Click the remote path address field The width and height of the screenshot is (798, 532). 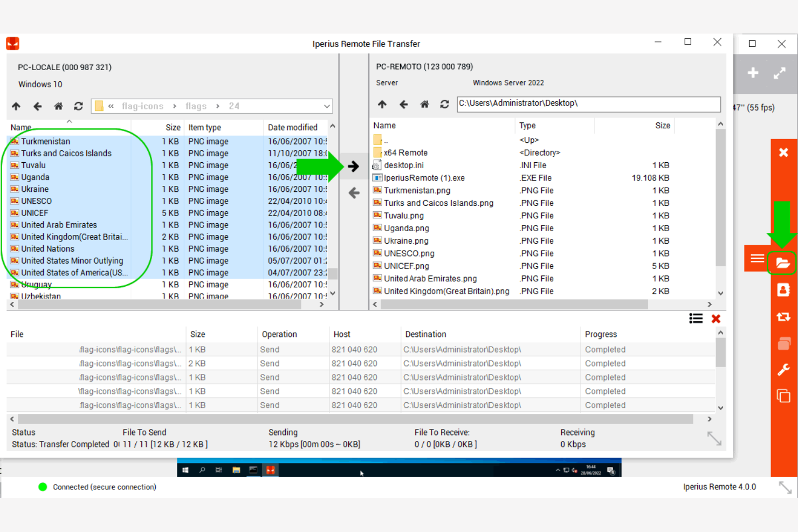pyautogui.click(x=589, y=104)
